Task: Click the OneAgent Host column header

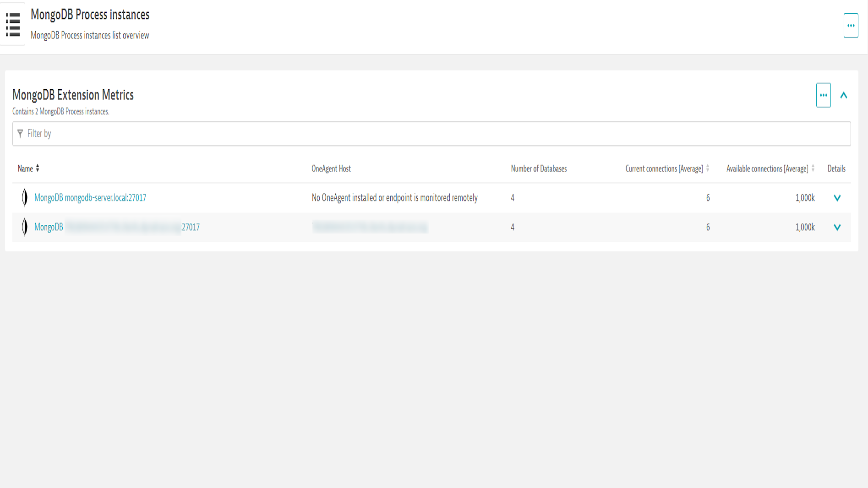Action: click(331, 168)
